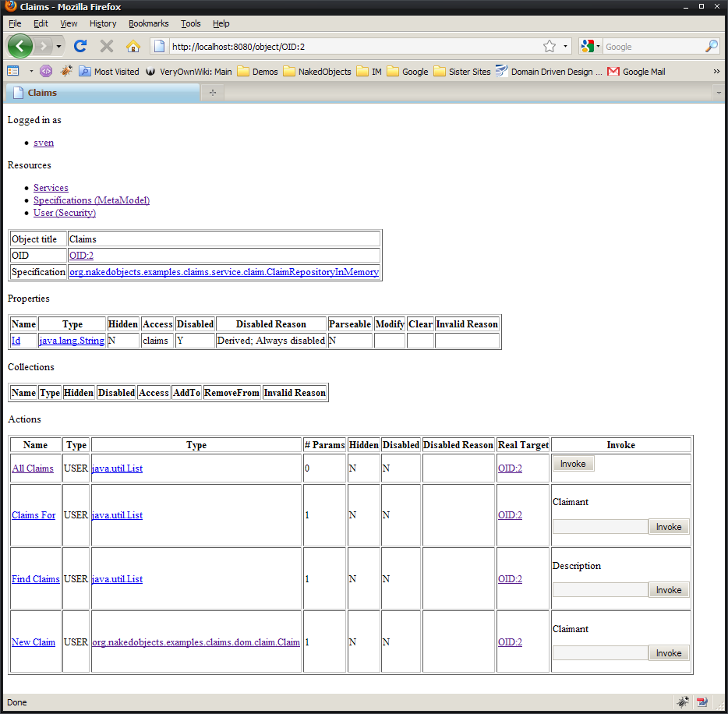Click the page identity icon in address bar

159,46
